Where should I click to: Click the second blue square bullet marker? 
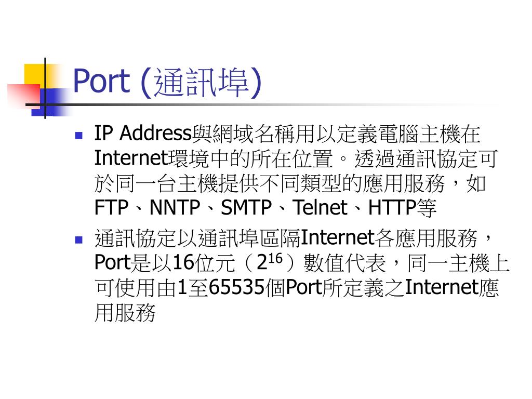[x=79, y=240]
